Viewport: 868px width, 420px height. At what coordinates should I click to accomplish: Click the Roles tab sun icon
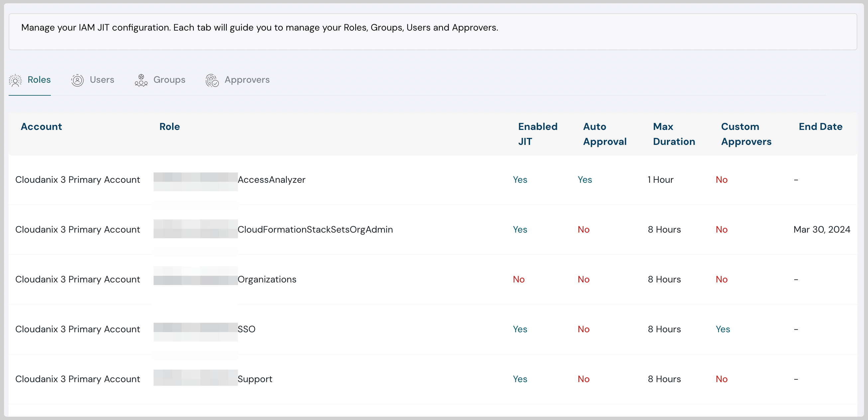15,80
